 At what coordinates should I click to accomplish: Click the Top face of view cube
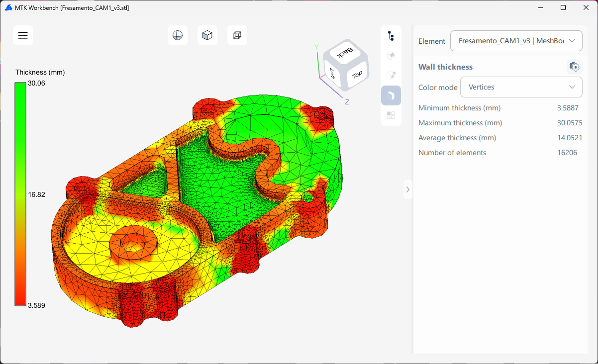point(357,75)
